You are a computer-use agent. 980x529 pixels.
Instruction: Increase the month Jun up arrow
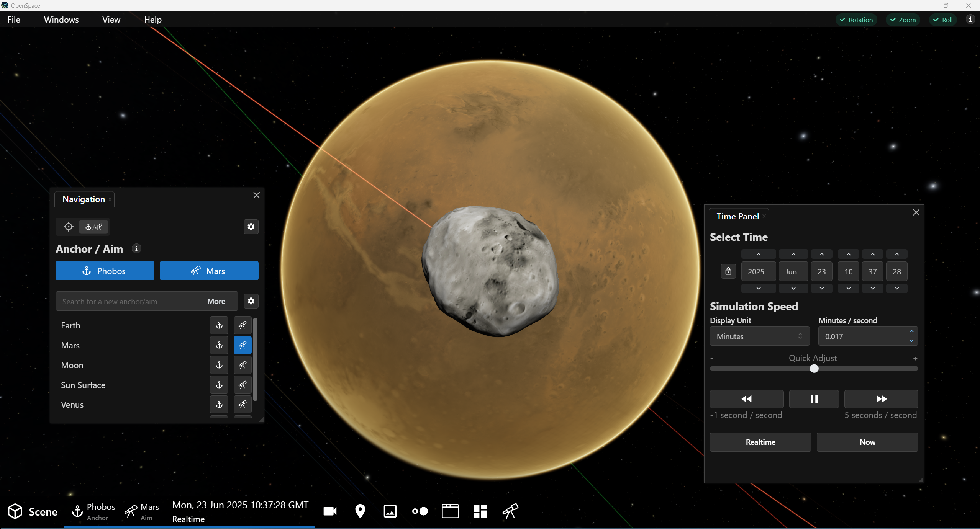tap(793, 254)
